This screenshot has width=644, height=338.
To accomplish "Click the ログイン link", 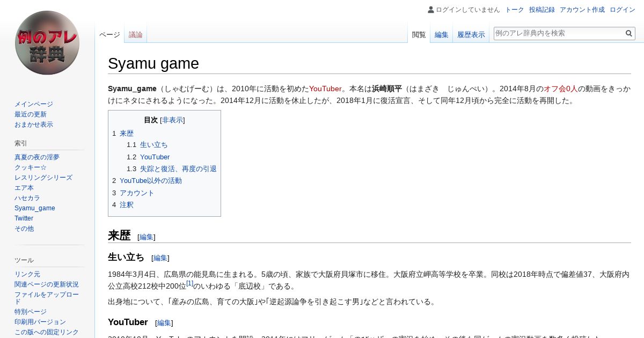I will (623, 10).
